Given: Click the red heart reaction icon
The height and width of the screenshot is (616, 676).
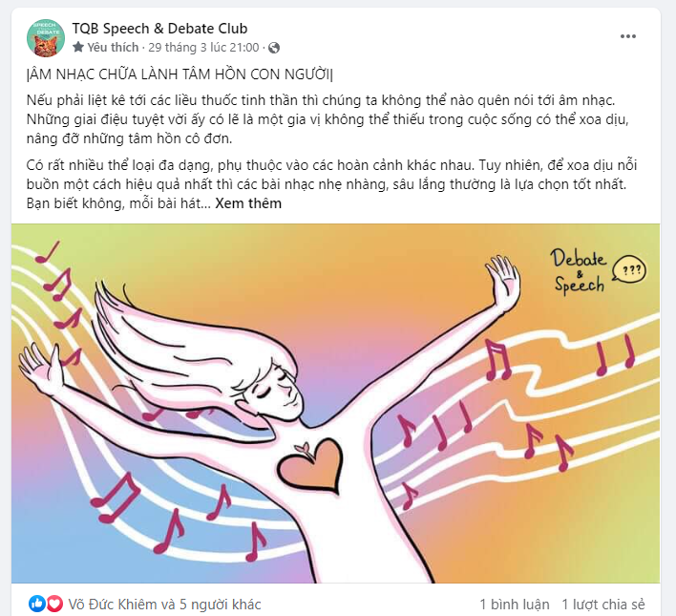Looking at the screenshot, I should pyautogui.click(x=53, y=604).
